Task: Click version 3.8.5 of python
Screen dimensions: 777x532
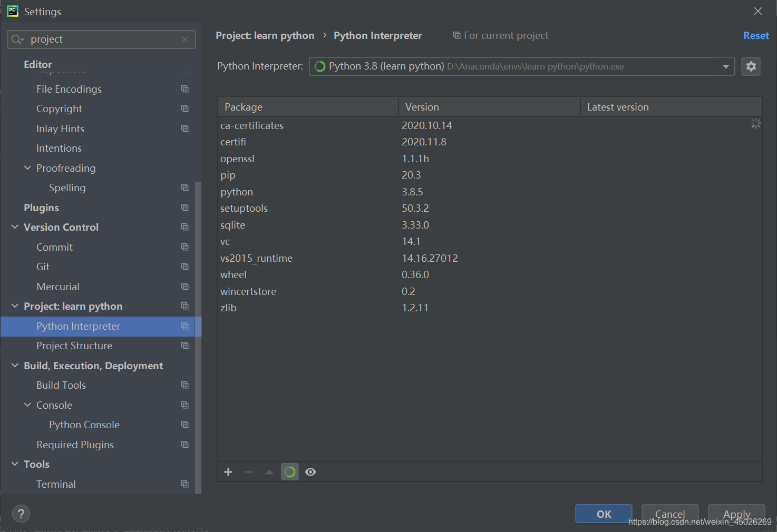Action: coord(412,192)
